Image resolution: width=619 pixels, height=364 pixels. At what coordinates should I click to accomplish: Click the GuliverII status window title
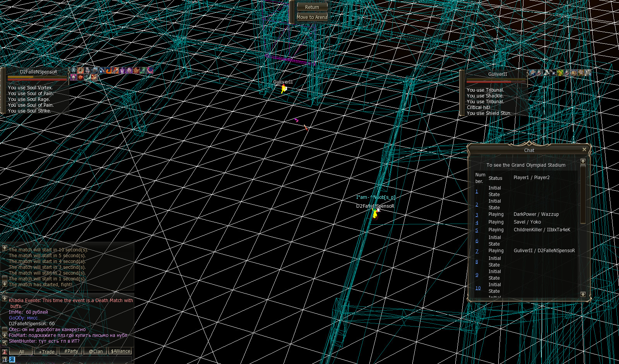(498, 74)
